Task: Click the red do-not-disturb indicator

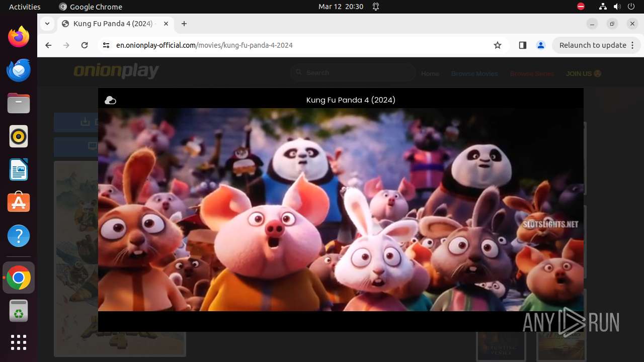Action: (x=581, y=7)
